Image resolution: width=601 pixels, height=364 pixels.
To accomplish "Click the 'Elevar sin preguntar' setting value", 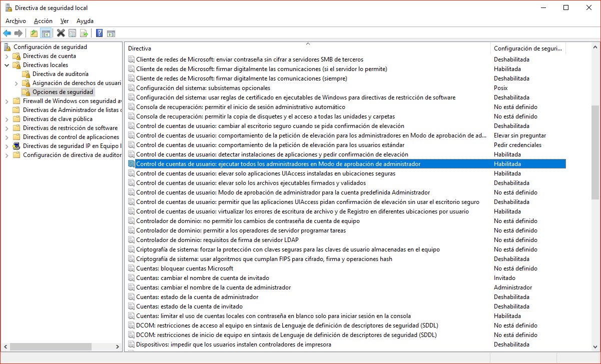I will point(520,135).
